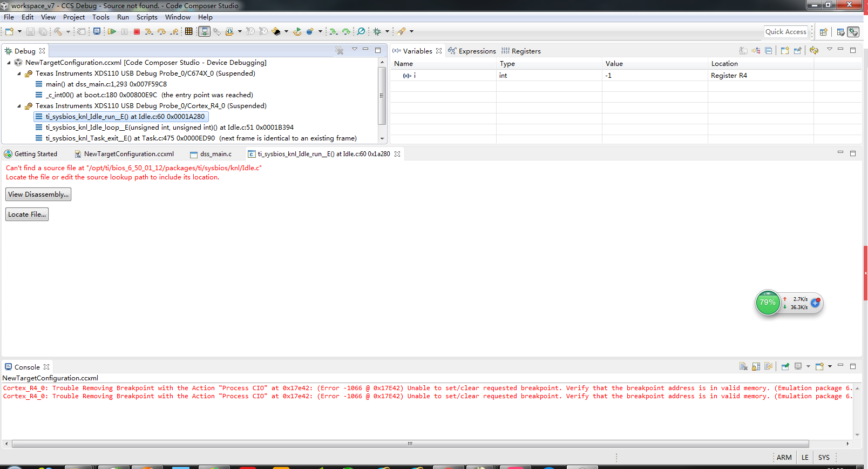Click the green bug Debug toolbar icon
This screenshot has height=469, width=868.
tap(377, 31)
